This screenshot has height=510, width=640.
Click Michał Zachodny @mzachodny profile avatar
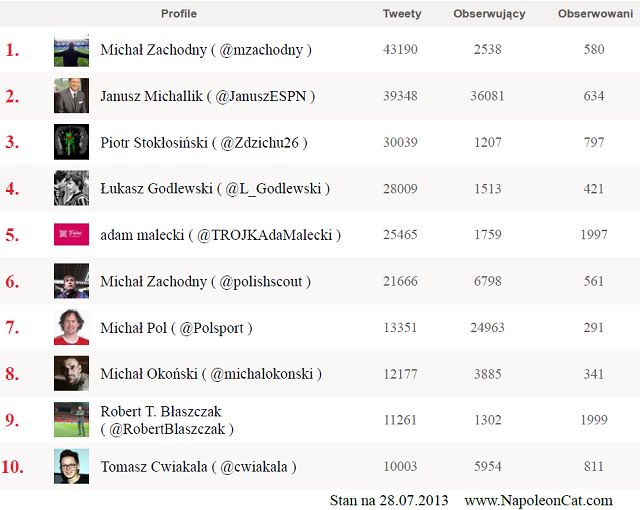pos(71,50)
